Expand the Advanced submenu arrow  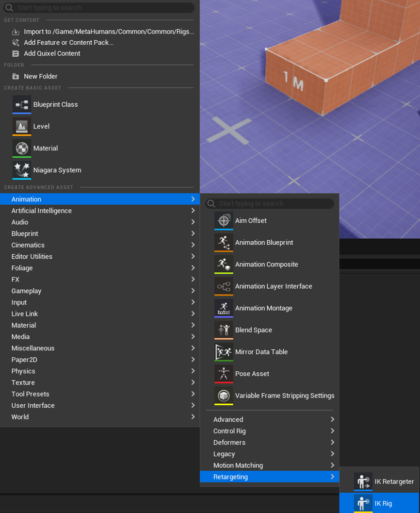pyautogui.click(x=332, y=419)
